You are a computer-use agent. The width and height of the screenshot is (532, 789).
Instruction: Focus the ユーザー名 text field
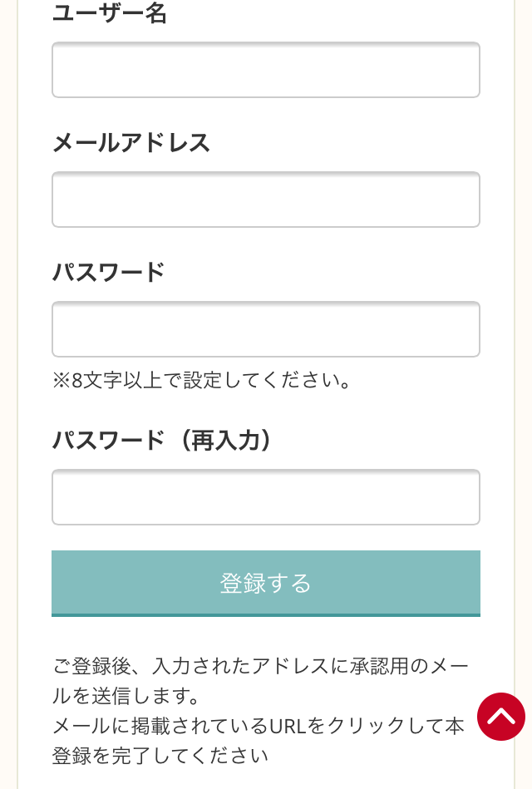click(x=266, y=70)
